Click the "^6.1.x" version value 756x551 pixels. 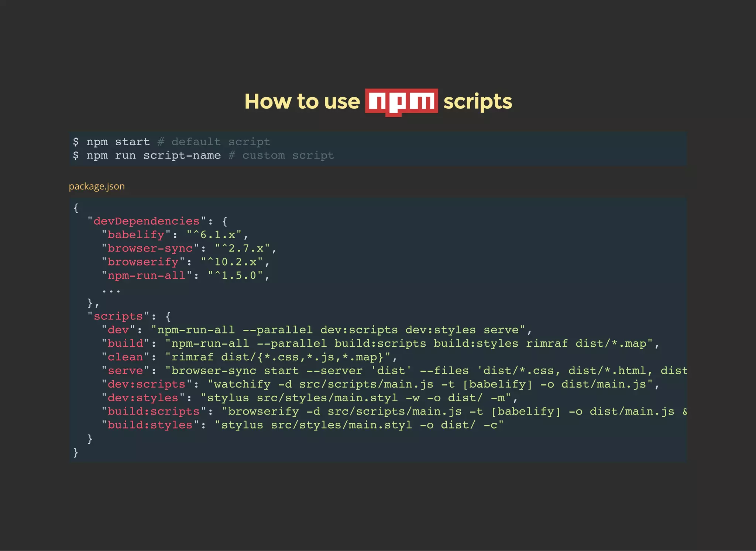pos(214,235)
